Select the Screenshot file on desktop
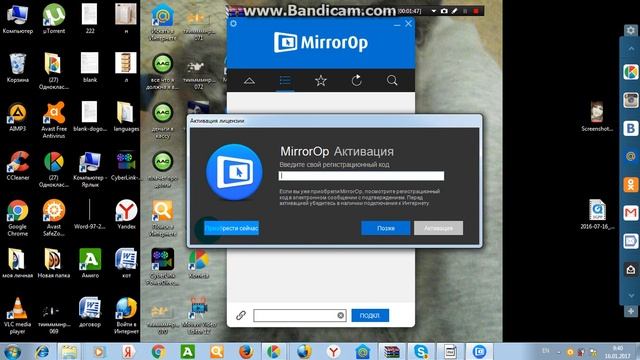Screen dimensions: 640x360 [x=597, y=117]
